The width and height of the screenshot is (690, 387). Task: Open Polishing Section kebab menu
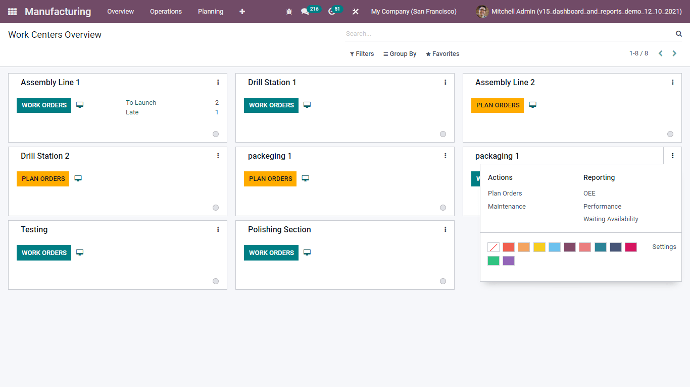click(x=445, y=229)
